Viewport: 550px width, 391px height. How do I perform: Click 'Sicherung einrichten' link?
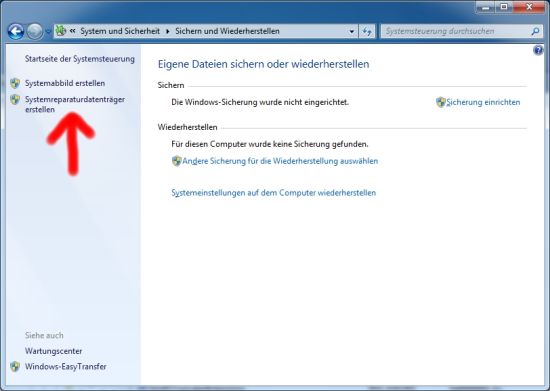[x=483, y=102]
